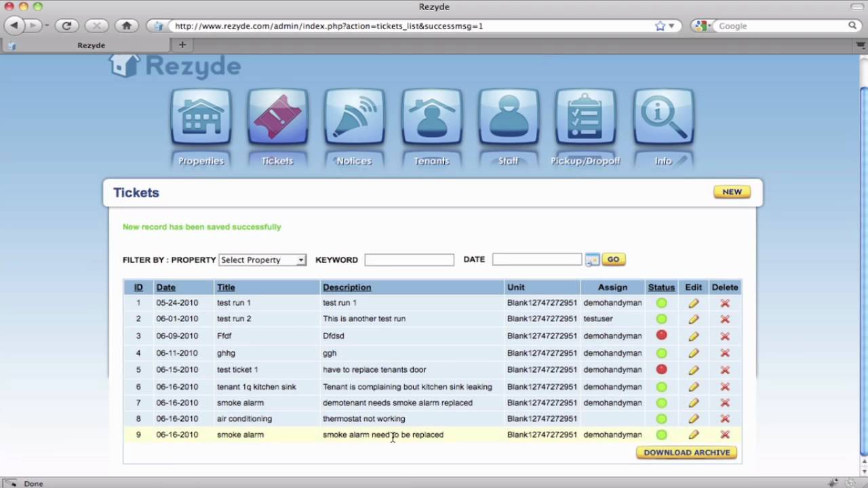Click the Staff navigation label
The image size is (868, 488).
(508, 161)
